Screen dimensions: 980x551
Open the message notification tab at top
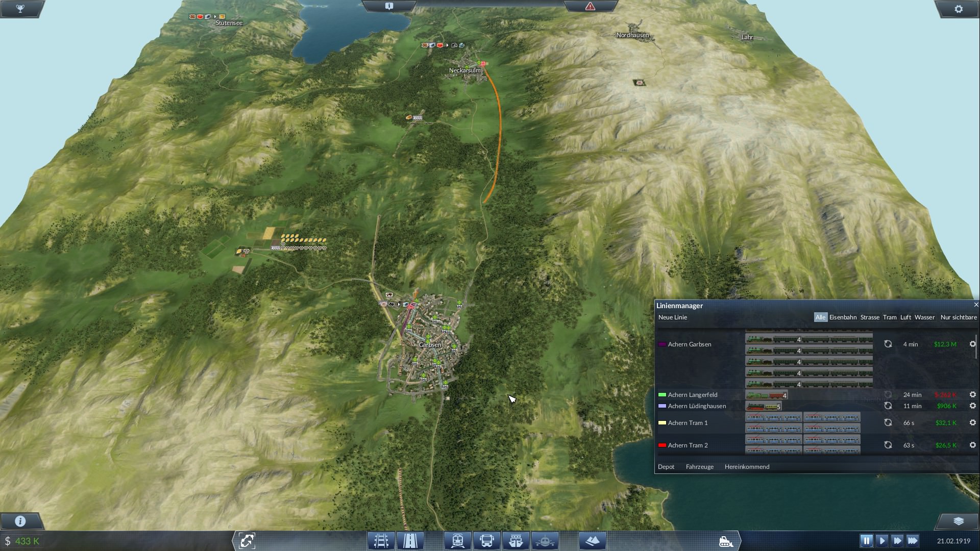[x=389, y=6]
